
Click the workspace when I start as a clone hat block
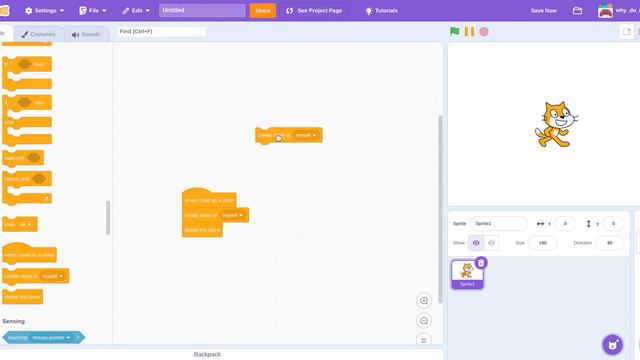tap(209, 199)
